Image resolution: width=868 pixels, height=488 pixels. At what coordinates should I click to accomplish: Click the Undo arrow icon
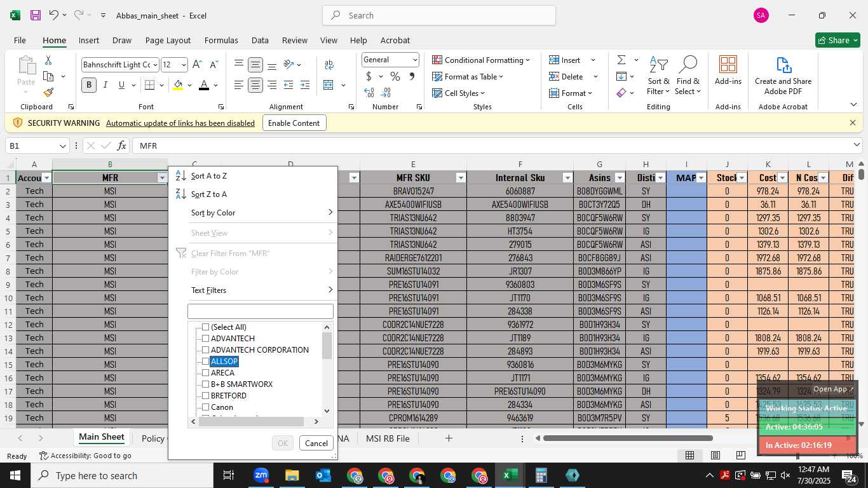(54, 15)
